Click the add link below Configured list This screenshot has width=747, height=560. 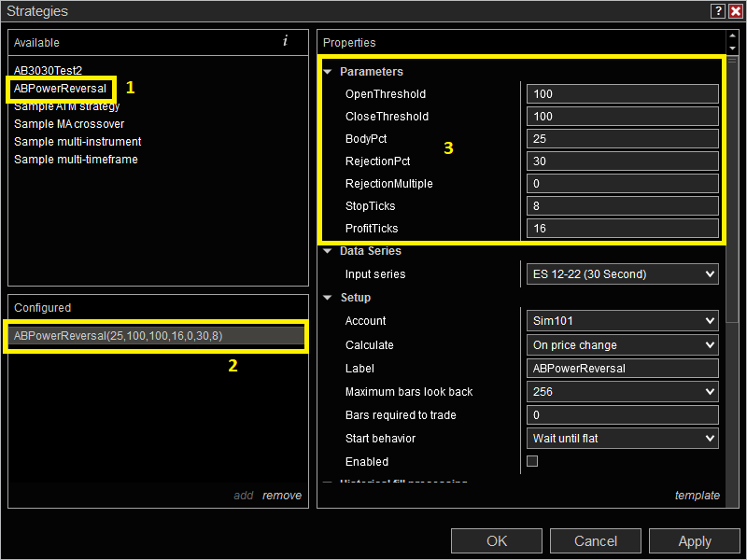tap(243, 496)
